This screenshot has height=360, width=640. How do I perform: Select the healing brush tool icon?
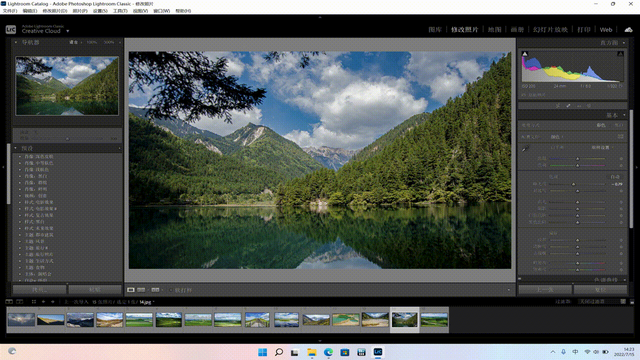tap(568, 106)
